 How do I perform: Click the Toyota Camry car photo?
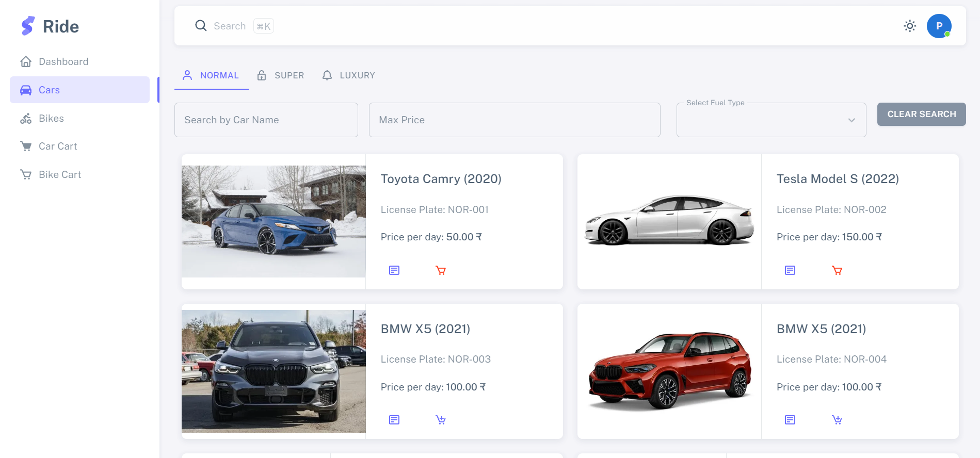[x=274, y=221]
